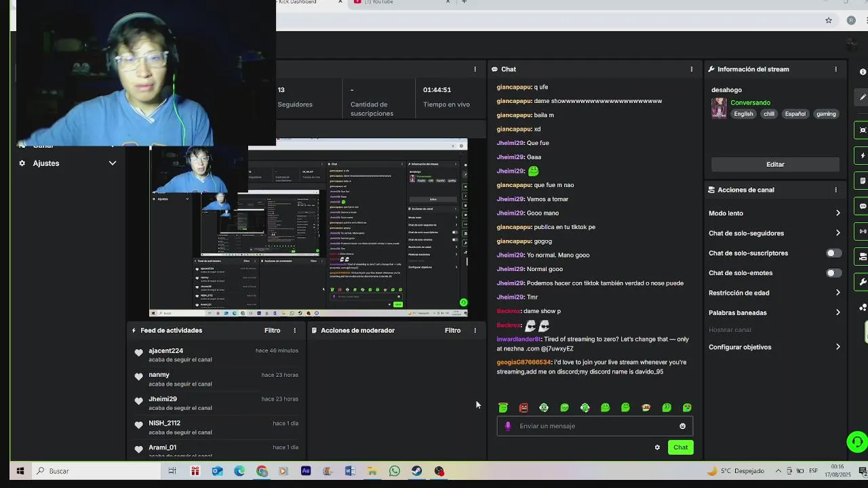The height and width of the screenshot is (488, 868).
Task: Click heart icon next to NISH_2112
Action: pos(139,425)
